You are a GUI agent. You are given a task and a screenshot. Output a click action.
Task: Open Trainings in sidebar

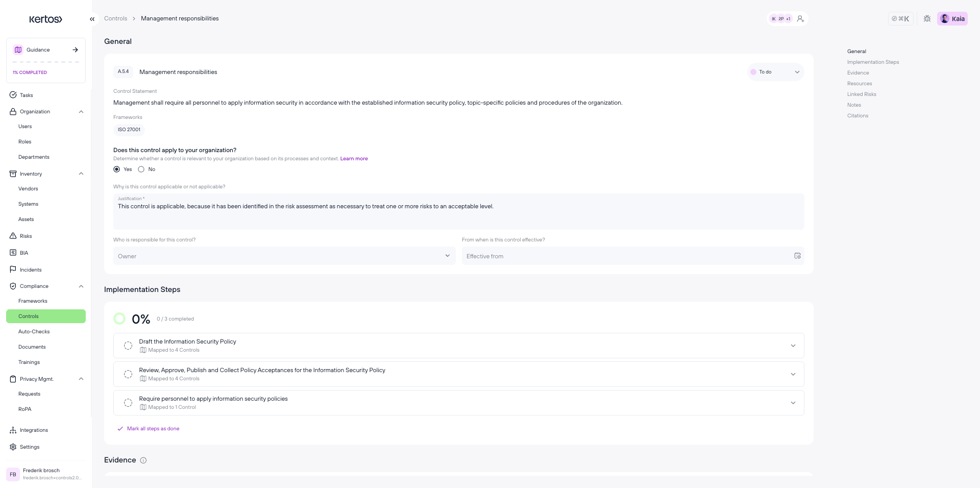[29, 362]
